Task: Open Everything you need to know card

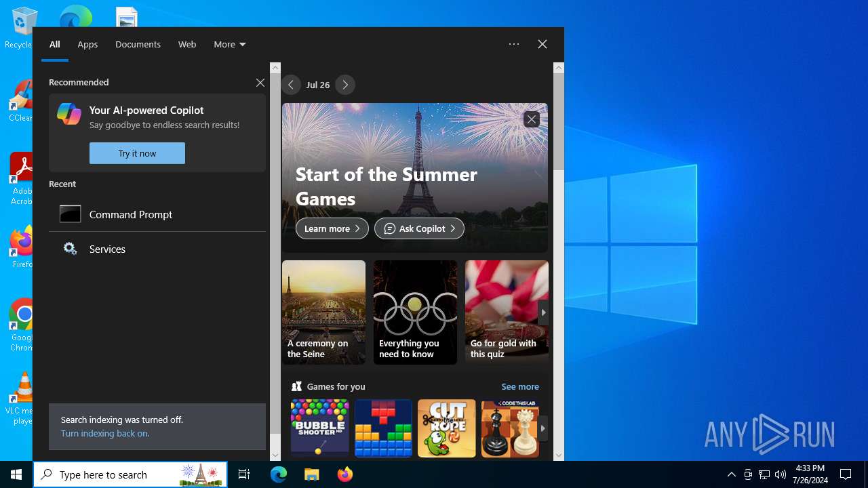Action: [415, 312]
